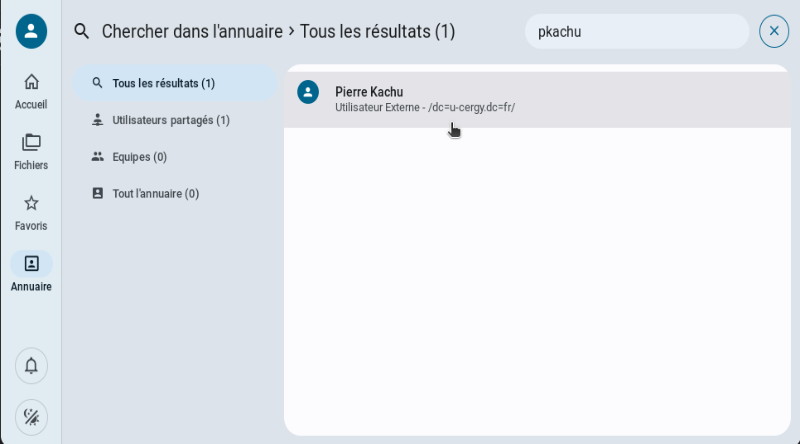Click the 'Chercher dans l'annuaire' breadcrumb

tap(192, 31)
